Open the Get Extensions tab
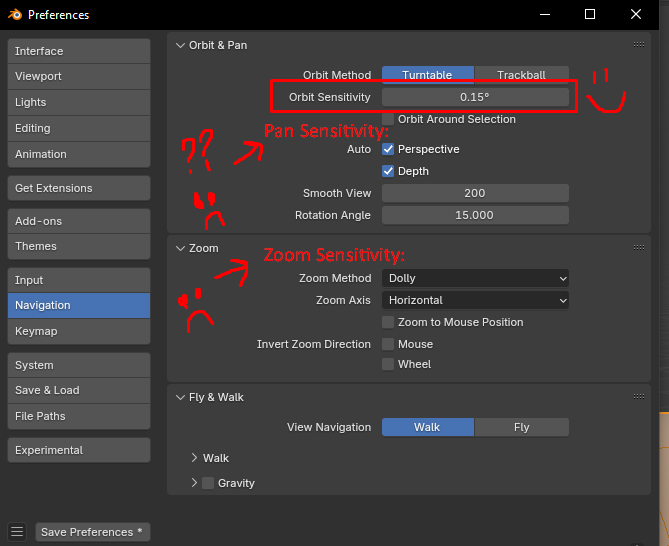Image resolution: width=669 pixels, height=546 pixels. click(x=79, y=188)
